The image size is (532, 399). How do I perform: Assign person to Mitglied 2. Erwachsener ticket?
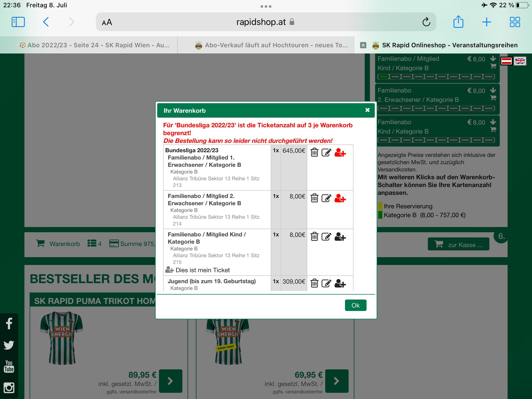point(340,198)
